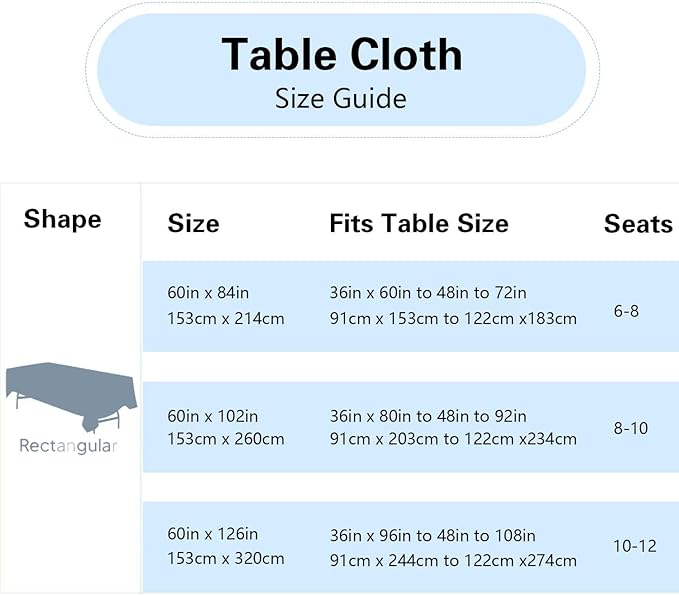Select the 60in x 126in size
679x595 pixels.
(212, 534)
